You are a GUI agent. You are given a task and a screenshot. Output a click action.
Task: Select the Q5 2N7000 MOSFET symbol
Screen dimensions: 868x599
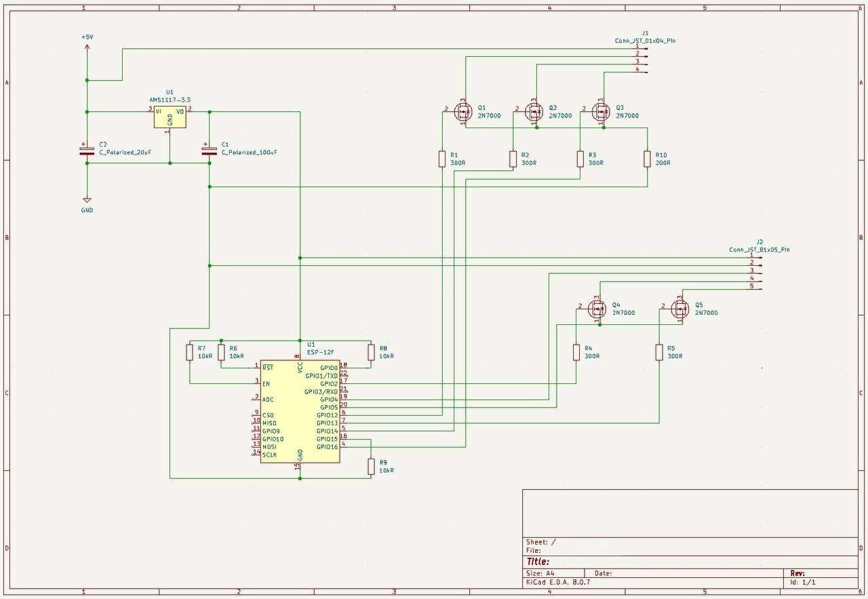679,309
